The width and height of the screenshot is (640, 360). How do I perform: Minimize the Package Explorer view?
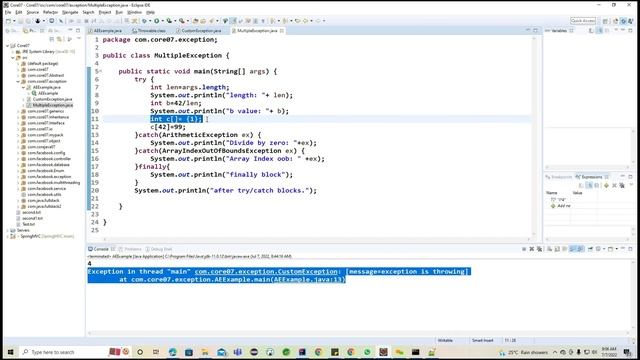tap(70, 31)
